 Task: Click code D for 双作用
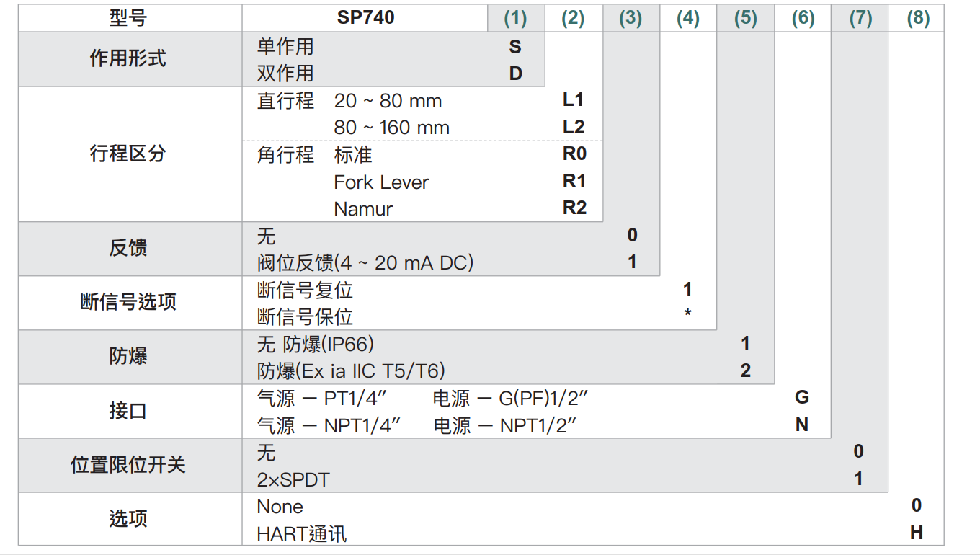tap(515, 74)
